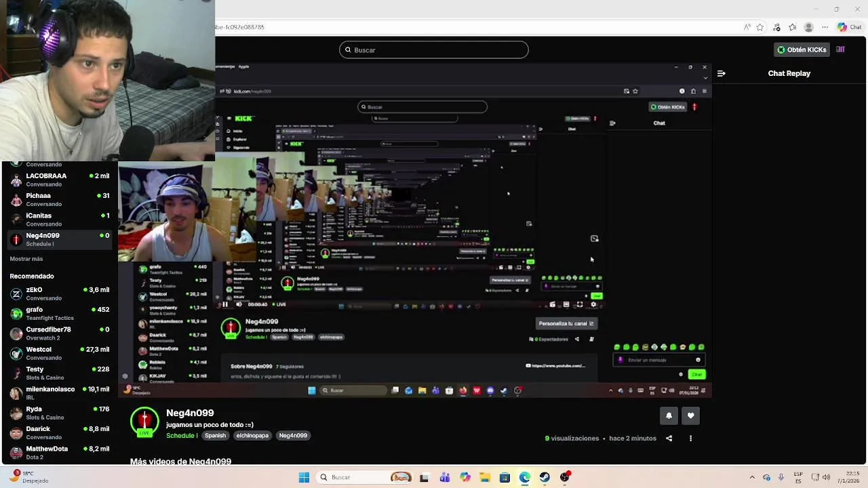Screen dimensions: 868x488
Task: Open Edge settings and more menu
Action: [825, 27]
